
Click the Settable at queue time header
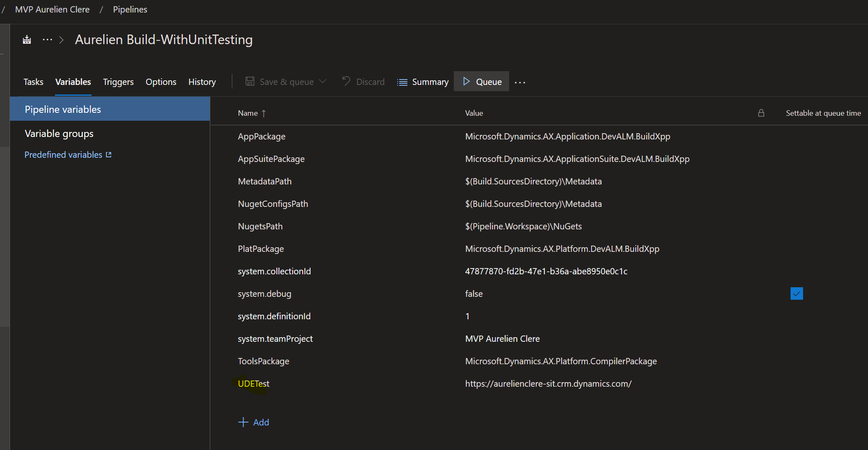823,113
